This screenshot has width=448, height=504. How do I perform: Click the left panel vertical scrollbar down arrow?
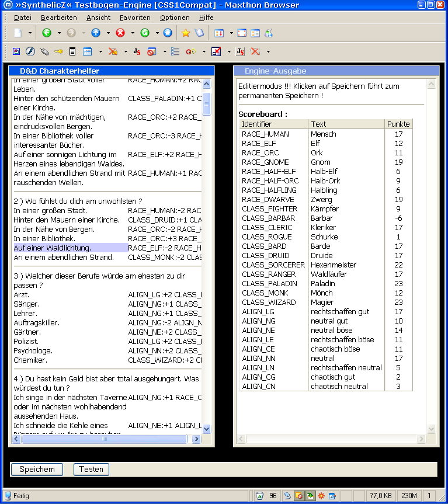coord(207,429)
